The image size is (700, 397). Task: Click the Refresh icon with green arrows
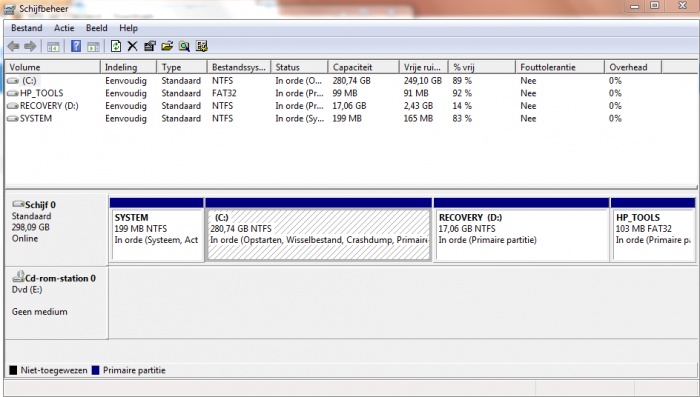[x=116, y=46]
